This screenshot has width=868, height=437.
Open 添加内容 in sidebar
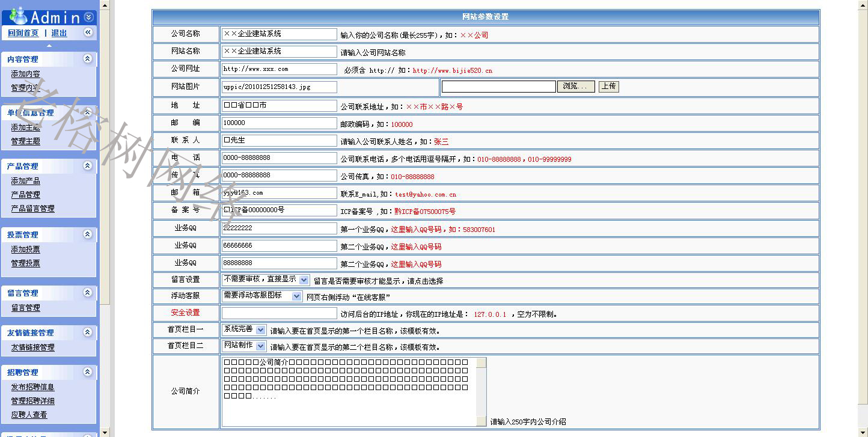tap(25, 74)
